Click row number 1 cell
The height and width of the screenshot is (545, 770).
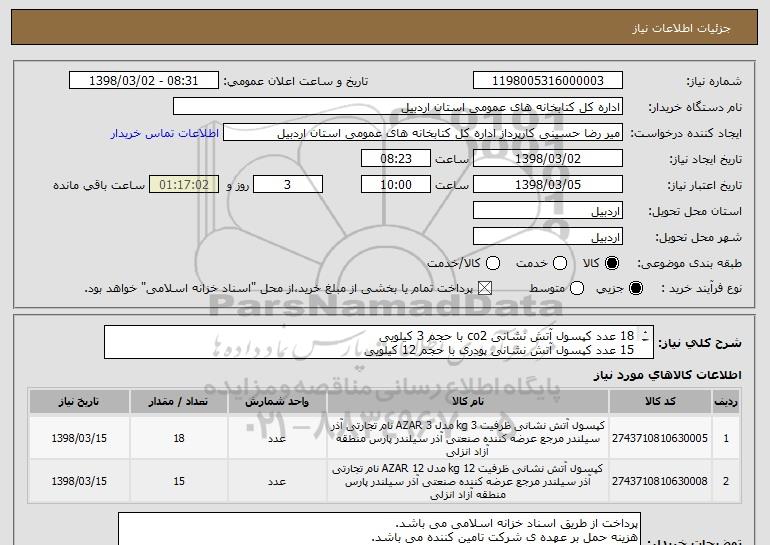[726, 438]
